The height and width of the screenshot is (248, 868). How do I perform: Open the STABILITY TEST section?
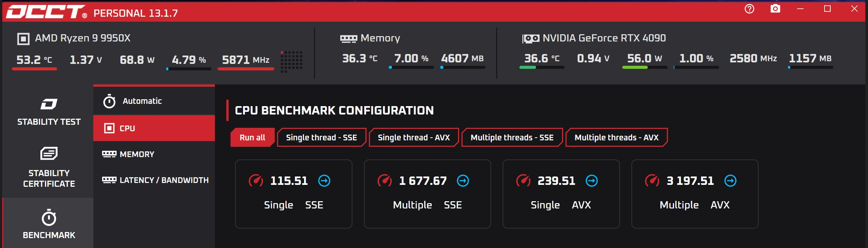pos(49,112)
